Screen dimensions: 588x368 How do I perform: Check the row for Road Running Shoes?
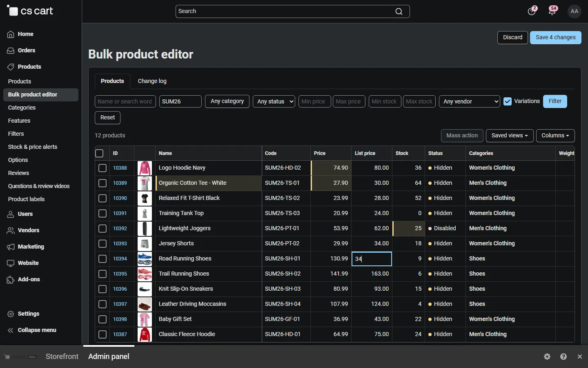pyautogui.click(x=102, y=259)
